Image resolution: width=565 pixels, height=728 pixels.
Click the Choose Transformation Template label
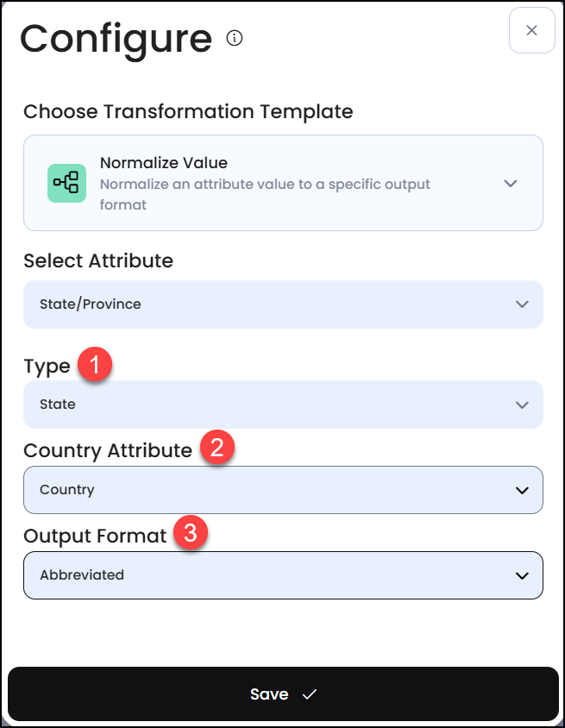[188, 111]
